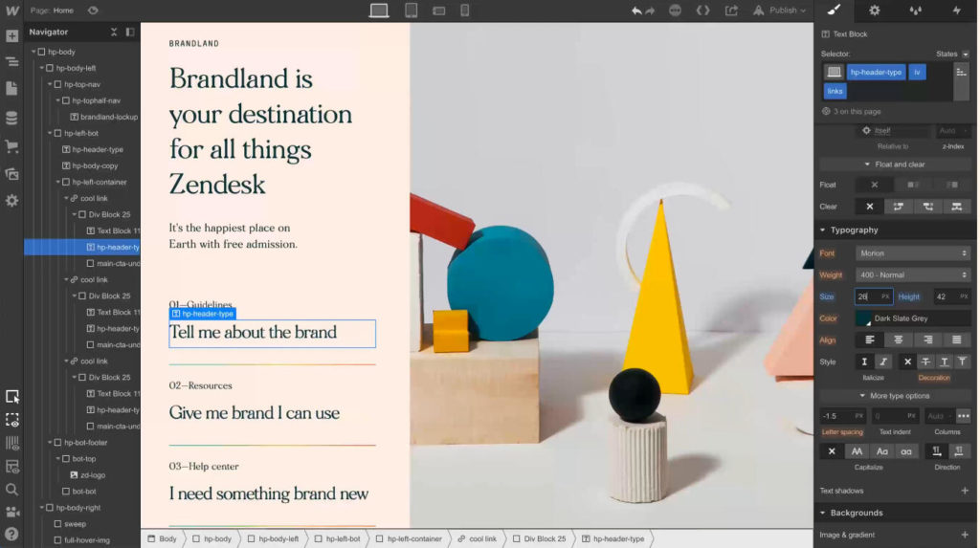This screenshot has height=548, width=980.
Task: Collapse the hp-left-bot node
Action: (50, 133)
